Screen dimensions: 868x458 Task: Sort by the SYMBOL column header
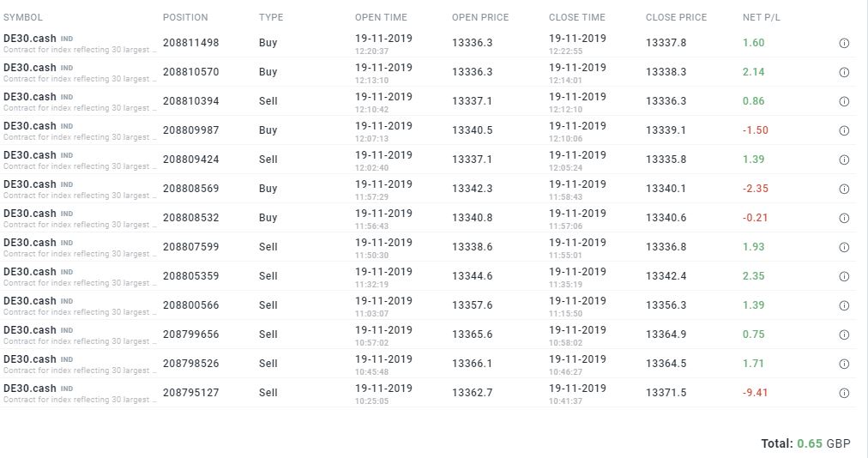tap(22, 18)
